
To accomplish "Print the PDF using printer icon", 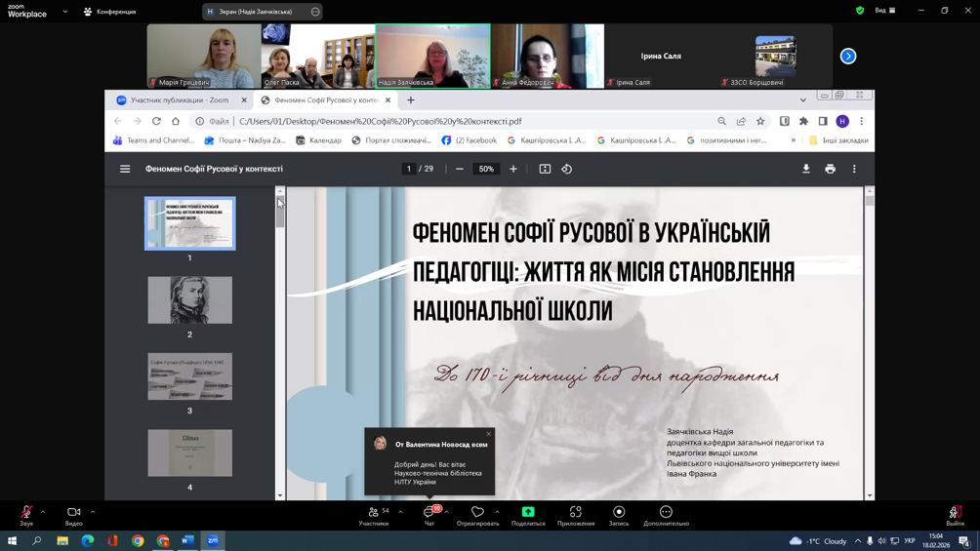I will [830, 169].
